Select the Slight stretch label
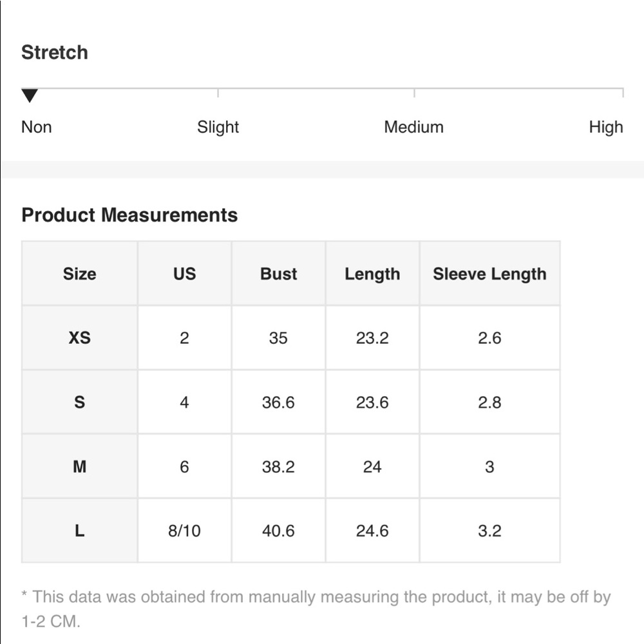The width and height of the screenshot is (644, 644). click(218, 127)
